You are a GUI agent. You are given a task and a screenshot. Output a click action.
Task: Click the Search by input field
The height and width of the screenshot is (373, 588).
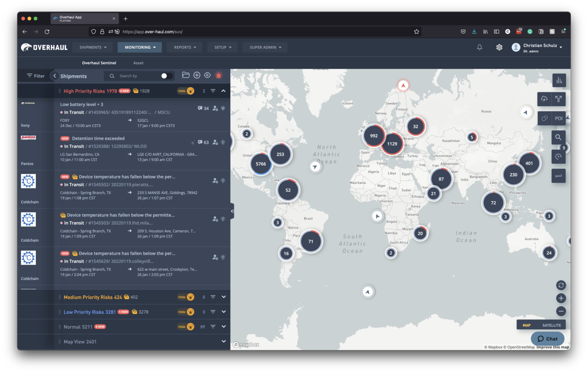point(138,76)
